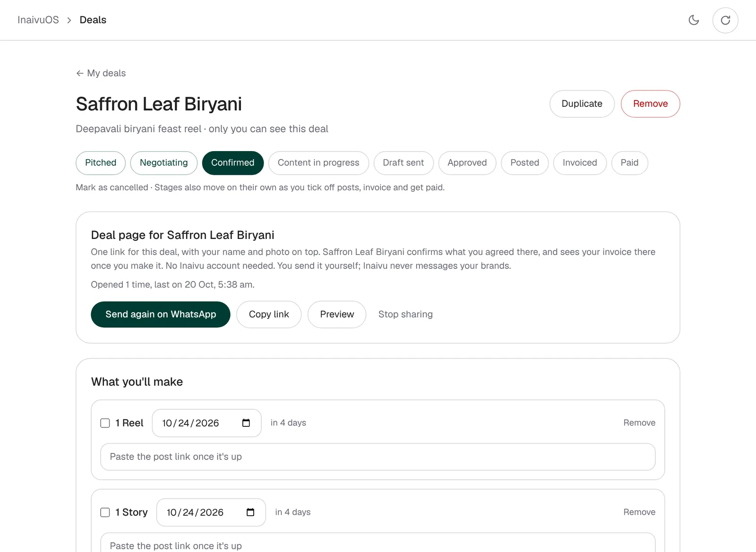This screenshot has height=552, width=756.
Task: Click the Story date field 10/24/2026
Action: [x=211, y=512]
